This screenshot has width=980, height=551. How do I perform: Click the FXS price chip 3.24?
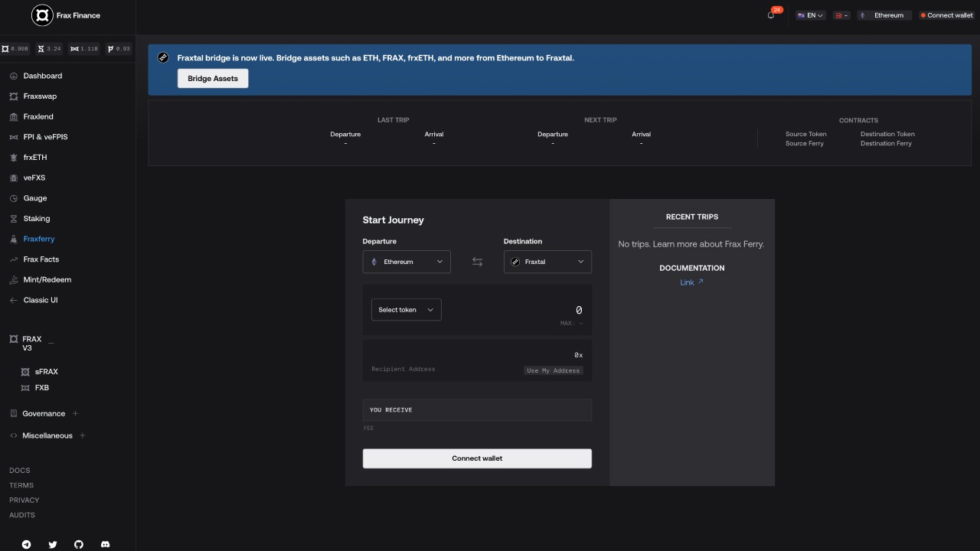click(x=50, y=49)
